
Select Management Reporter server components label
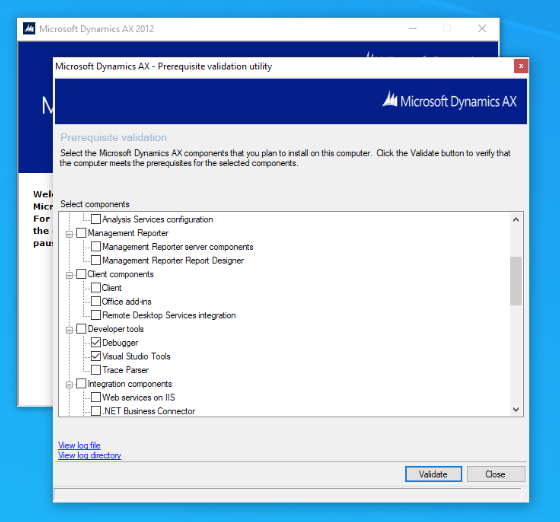click(178, 246)
